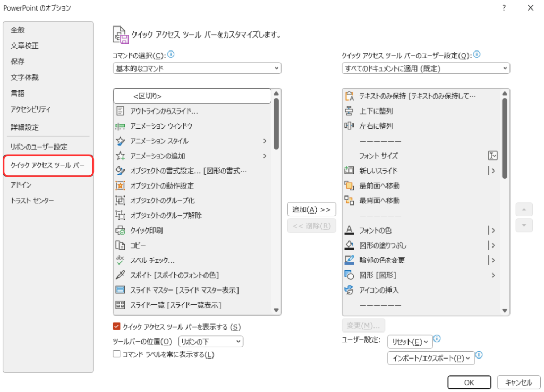Click the 最背面へ移動 icon

pos(349,200)
